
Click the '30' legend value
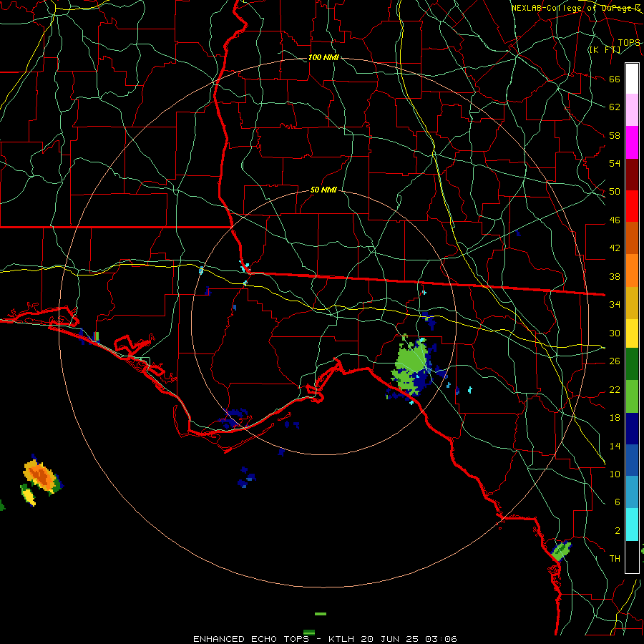[x=615, y=333]
